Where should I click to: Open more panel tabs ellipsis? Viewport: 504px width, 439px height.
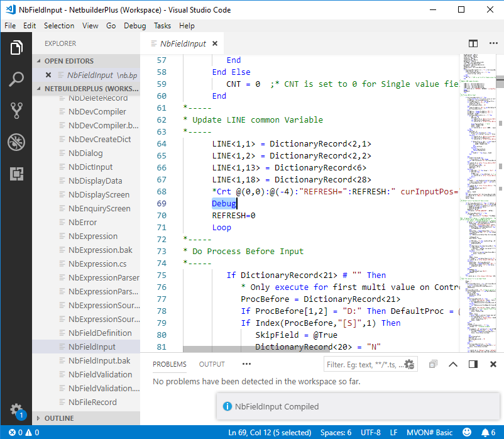click(246, 364)
